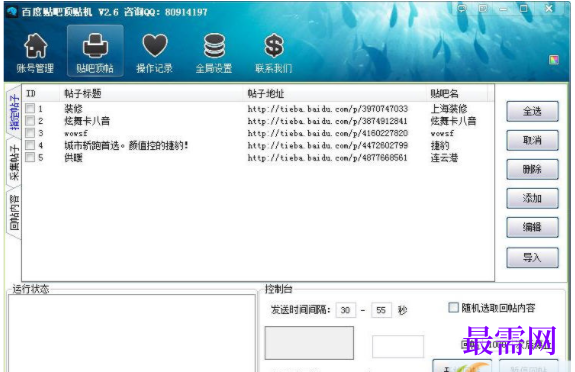Switch to 采集帖子 side tab
This screenshot has width=575, height=372.
point(14,162)
